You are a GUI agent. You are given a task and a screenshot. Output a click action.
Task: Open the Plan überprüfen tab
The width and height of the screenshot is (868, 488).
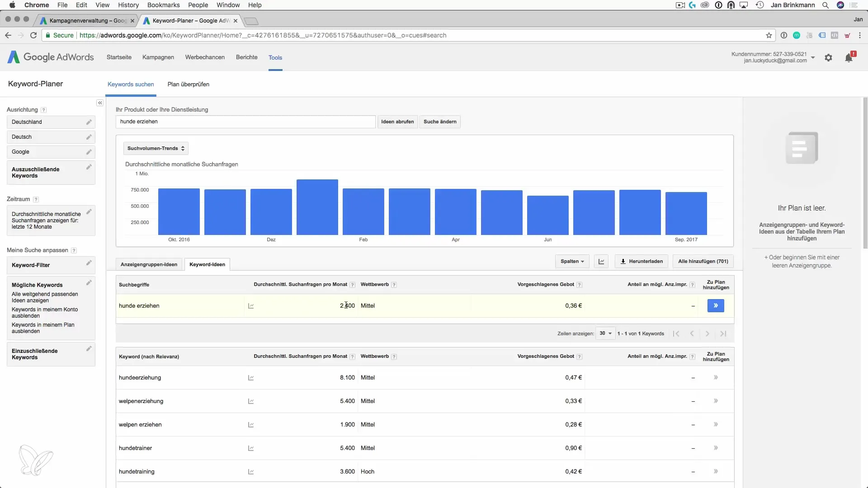[188, 84]
